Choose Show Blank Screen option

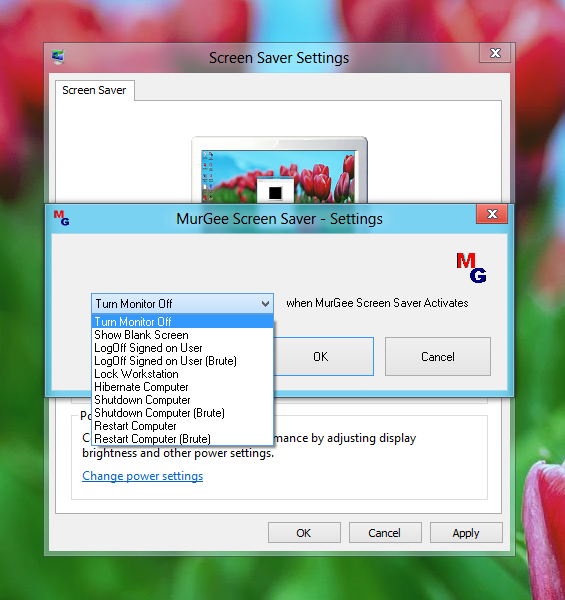[182, 335]
